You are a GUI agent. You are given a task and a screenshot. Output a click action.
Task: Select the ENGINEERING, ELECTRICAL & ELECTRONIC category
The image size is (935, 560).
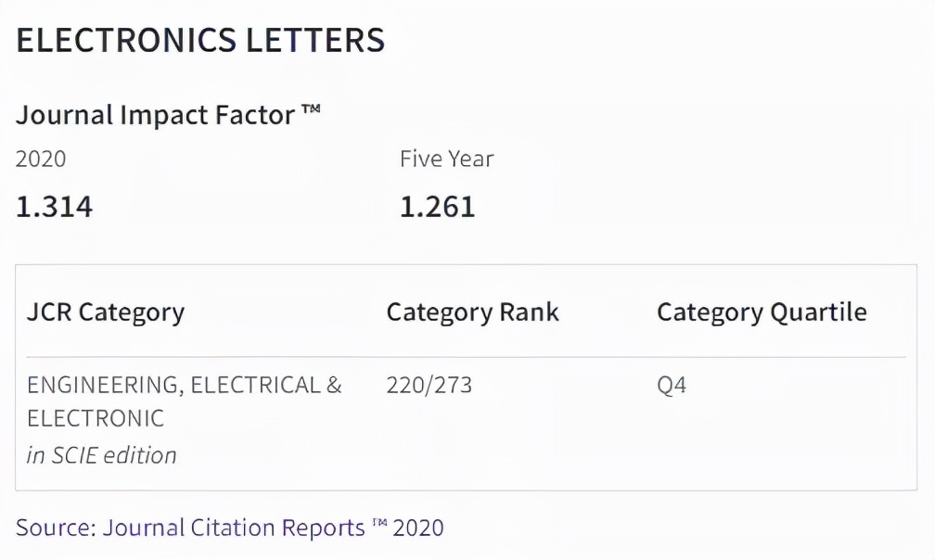tap(184, 385)
